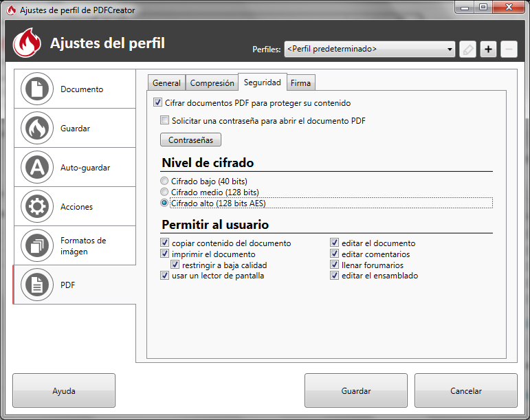Toggle copiar contenido del documento checkbox
The height and width of the screenshot is (420, 530).
(164, 243)
